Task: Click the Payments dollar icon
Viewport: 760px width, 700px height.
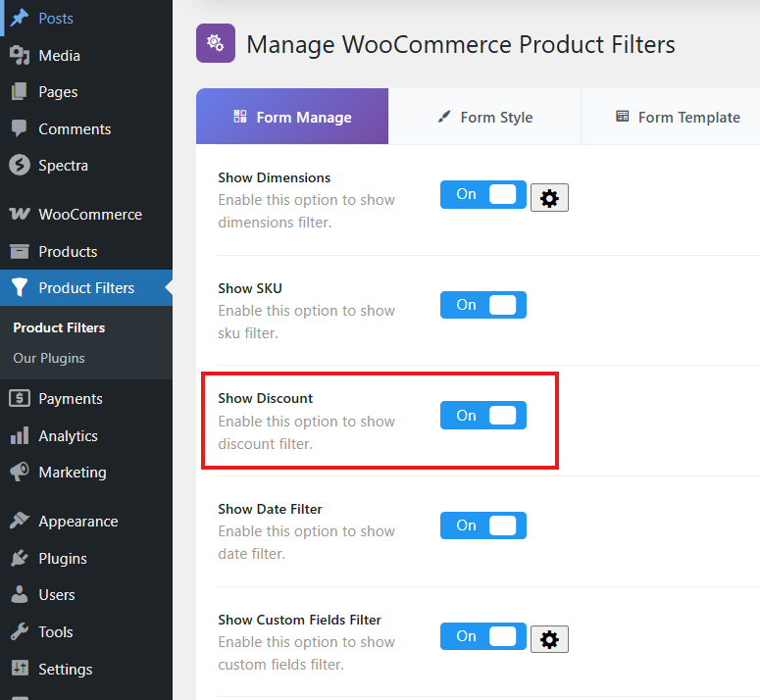Action: coord(20,398)
